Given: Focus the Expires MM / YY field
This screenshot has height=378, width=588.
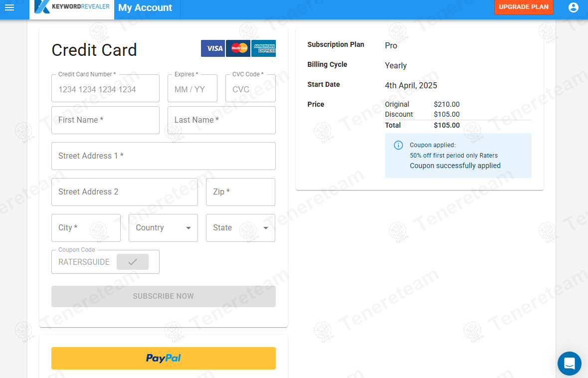Looking at the screenshot, I should [x=193, y=88].
